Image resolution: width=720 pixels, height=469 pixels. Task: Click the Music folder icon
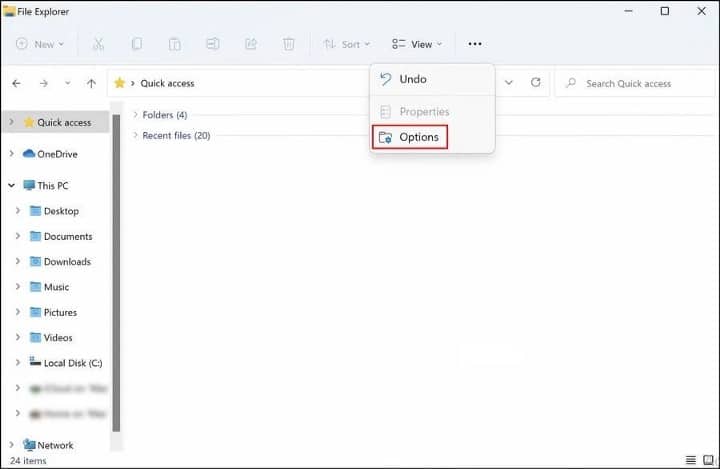click(35, 286)
